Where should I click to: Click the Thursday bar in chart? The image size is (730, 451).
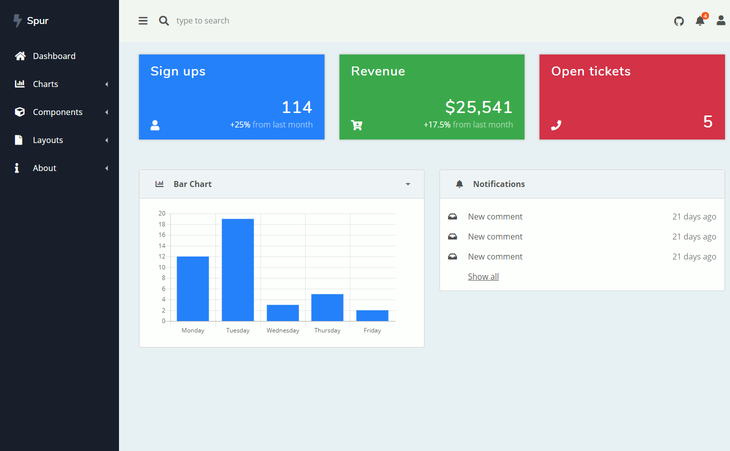(327, 308)
